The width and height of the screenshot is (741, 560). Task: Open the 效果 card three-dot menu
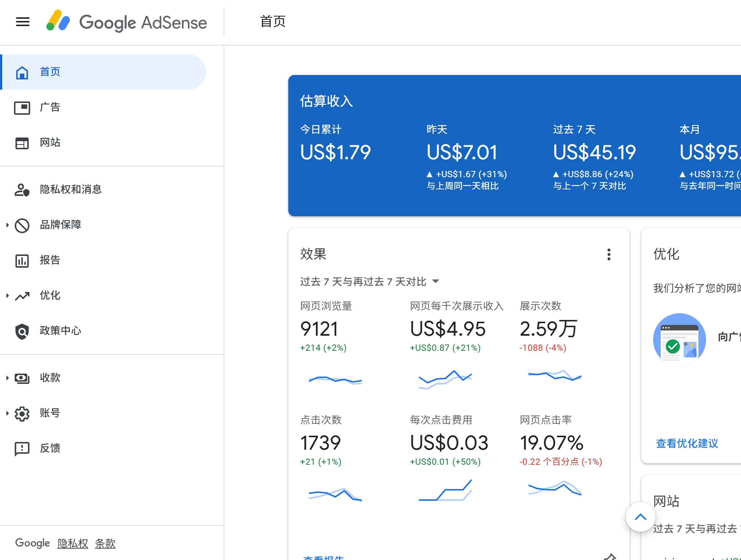pos(609,254)
